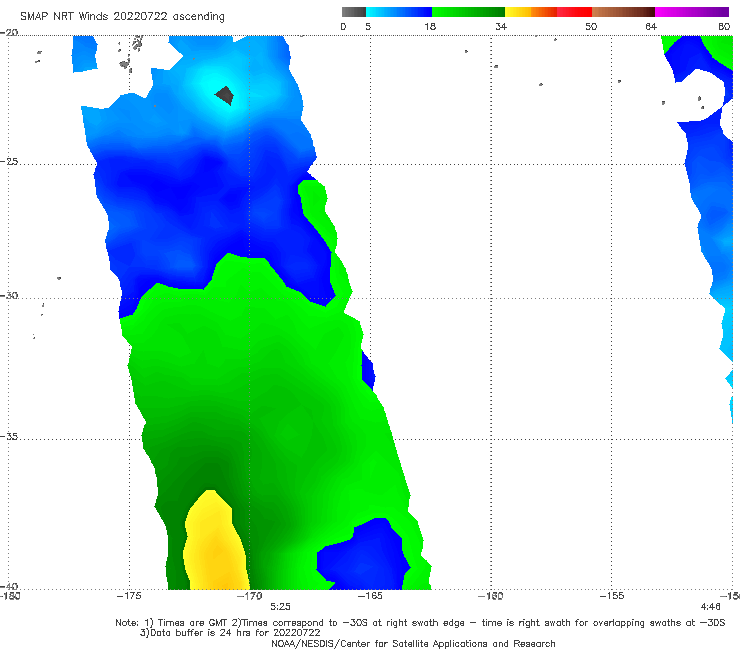Screen dimensions: 740x650
Task: Click the longitude label '-165'
Action: click(x=370, y=596)
